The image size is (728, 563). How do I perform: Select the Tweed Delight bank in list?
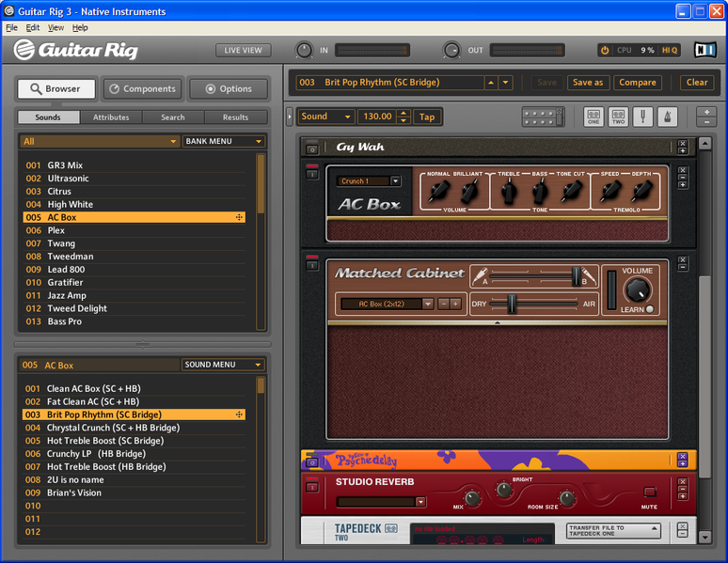point(77,308)
